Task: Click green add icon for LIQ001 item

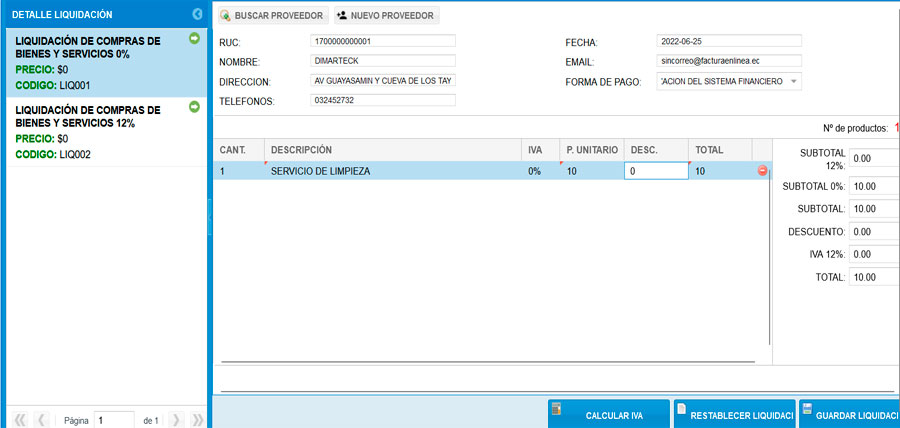Action: tap(194, 38)
